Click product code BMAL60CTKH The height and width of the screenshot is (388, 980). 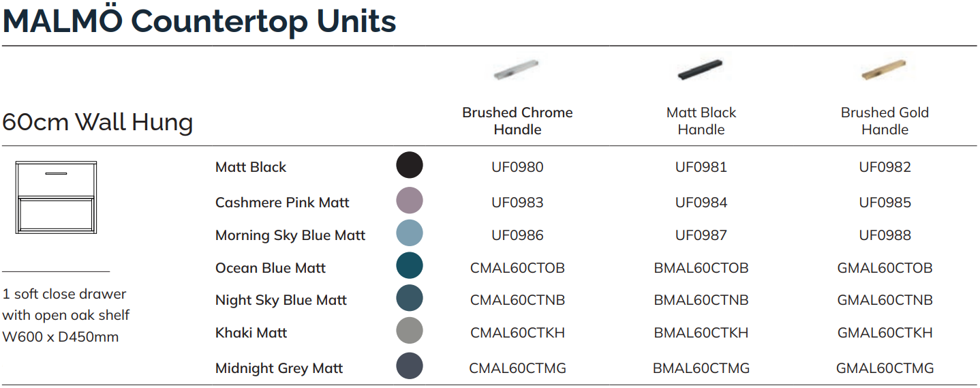701,333
